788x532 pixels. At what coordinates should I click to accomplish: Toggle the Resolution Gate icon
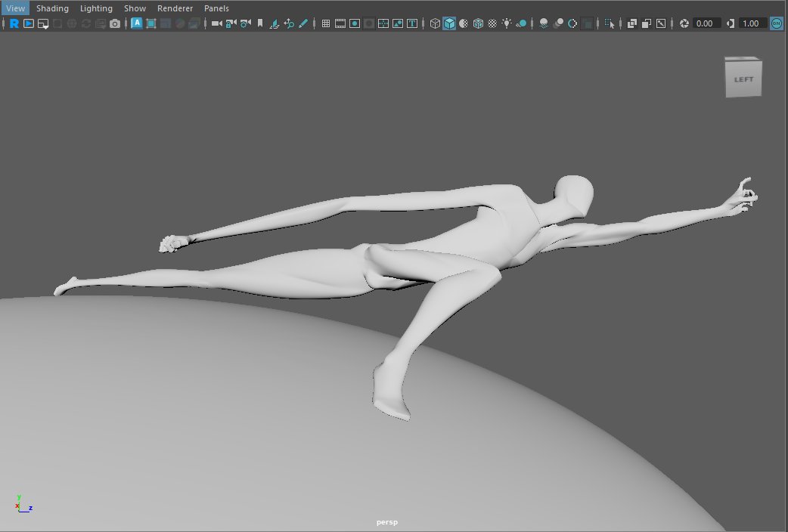(355, 23)
